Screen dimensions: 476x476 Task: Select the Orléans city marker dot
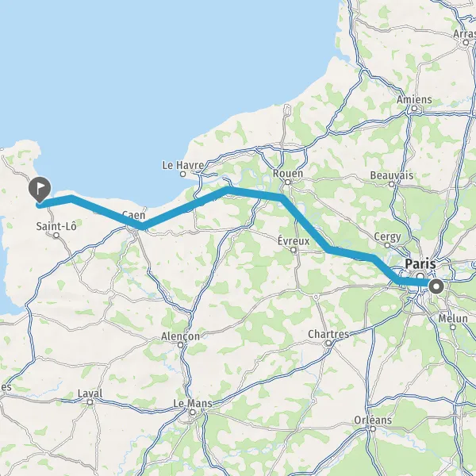pyautogui.click(x=373, y=428)
